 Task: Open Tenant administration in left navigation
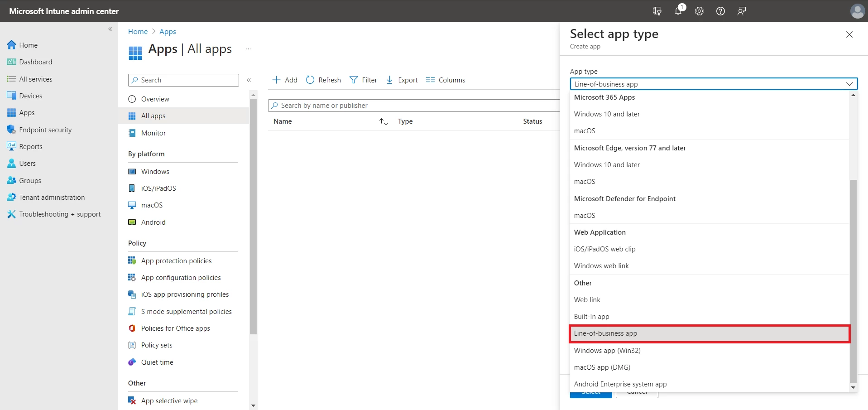pos(46,198)
